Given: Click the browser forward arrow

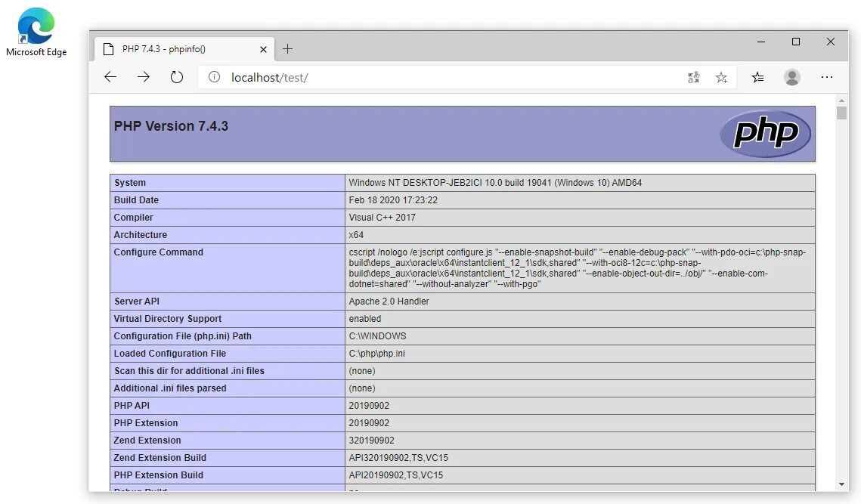Looking at the screenshot, I should point(144,77).
